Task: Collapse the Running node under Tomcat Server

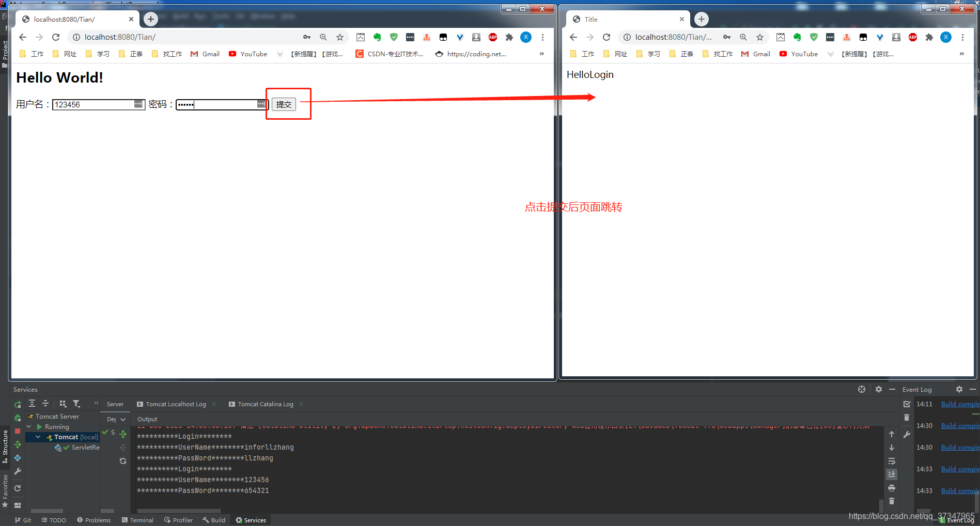Action: click(28, 426)
